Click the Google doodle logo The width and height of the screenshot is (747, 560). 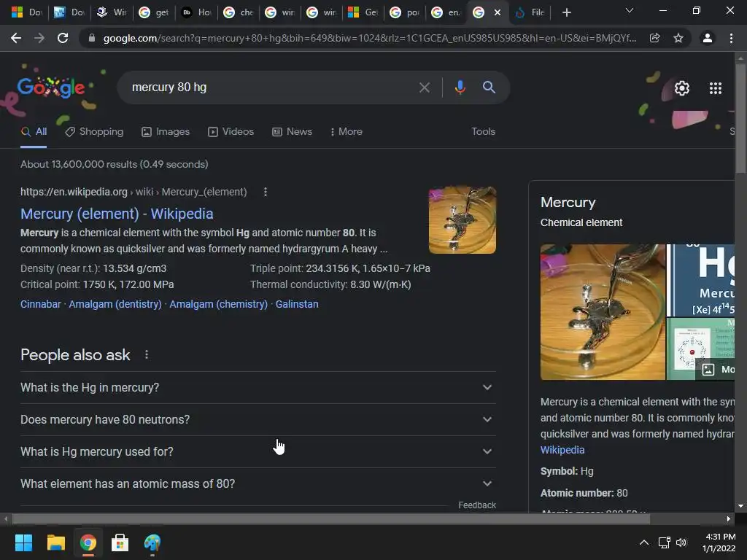click(51, 87)
